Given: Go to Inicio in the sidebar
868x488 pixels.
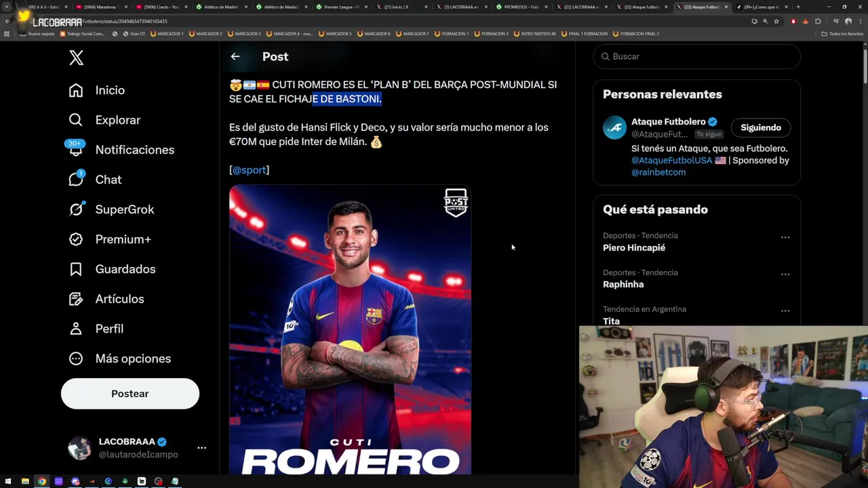Looking at the screenshot, I should coord(97,90).
